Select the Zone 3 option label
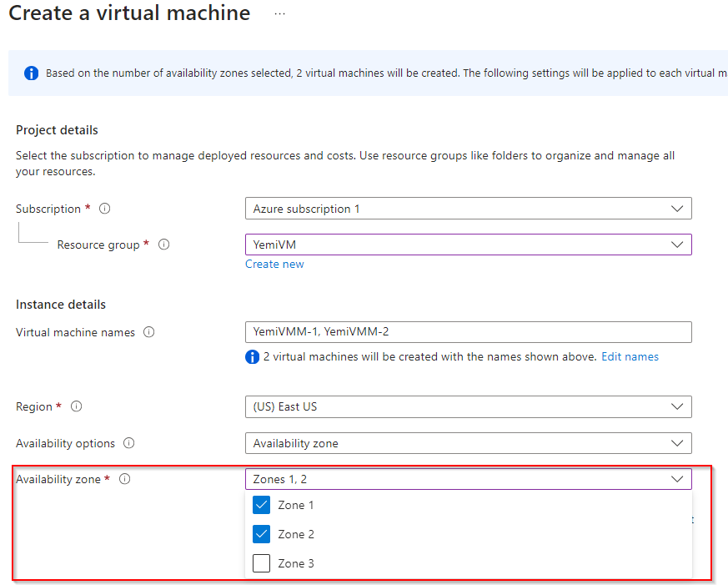 (296, 563)
